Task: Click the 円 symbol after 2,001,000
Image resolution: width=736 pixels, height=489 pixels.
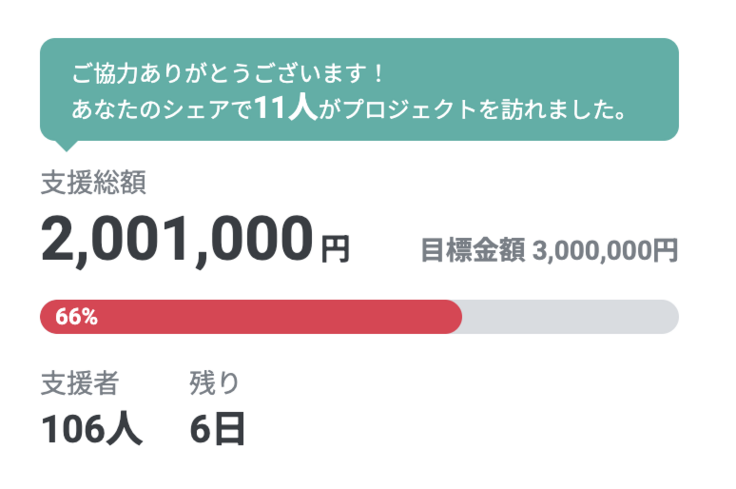Action: 335,247
